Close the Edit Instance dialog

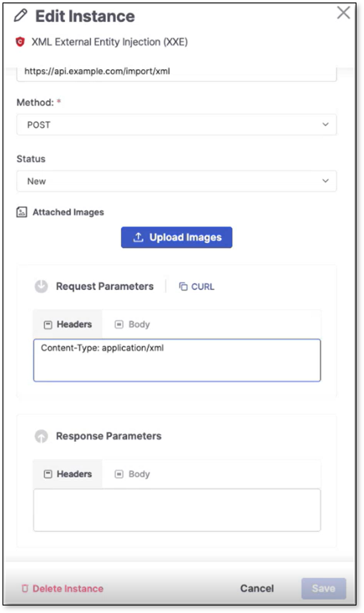tap(343, 13)
